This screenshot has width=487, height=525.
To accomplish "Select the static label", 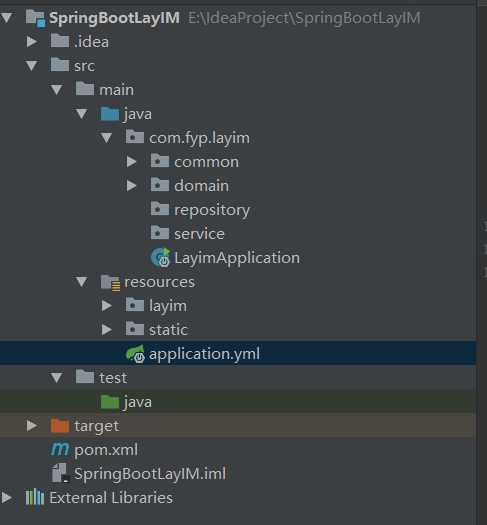I will [x=168, y=330].
